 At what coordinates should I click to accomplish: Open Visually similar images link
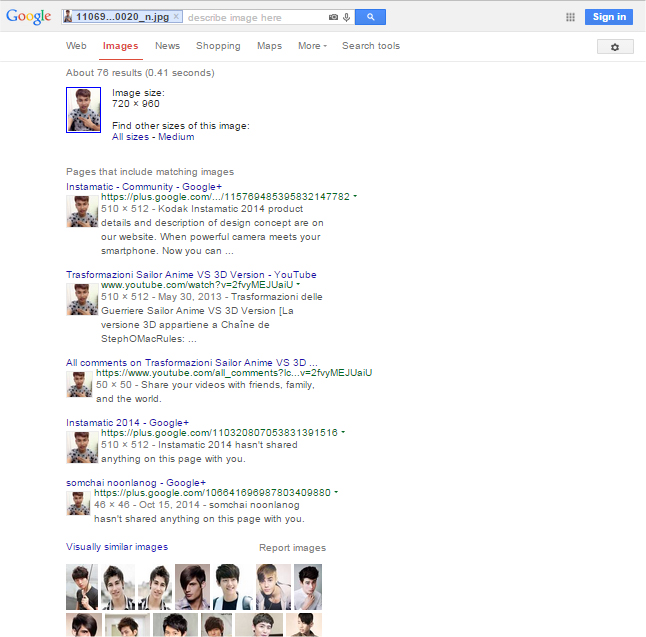[x=117, y=547]
